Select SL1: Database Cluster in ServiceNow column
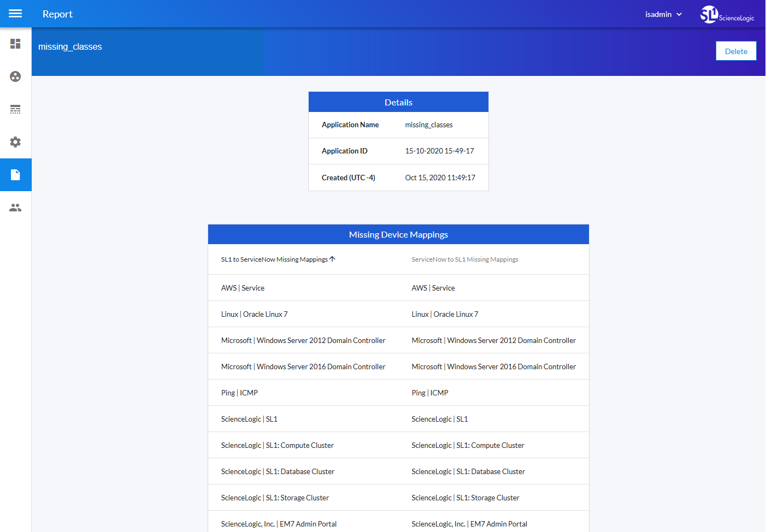 468,471
